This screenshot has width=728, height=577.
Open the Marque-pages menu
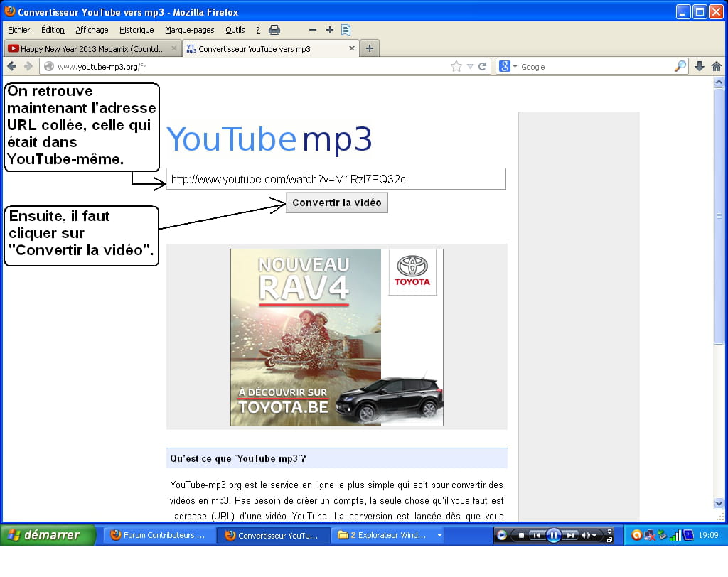[x=189, y=30]
